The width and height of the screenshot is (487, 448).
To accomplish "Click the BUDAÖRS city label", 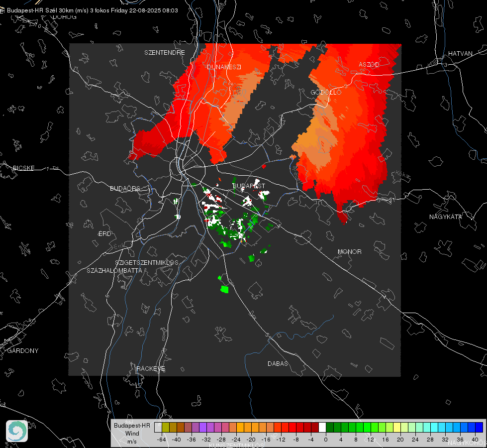I will click(x=125, y=188).
